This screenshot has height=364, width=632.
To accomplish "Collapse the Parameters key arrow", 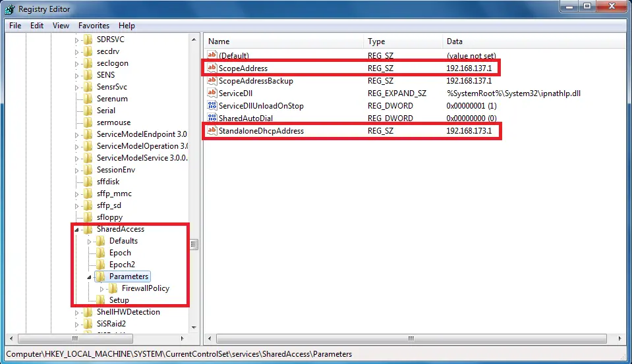I will coord(89,277).
